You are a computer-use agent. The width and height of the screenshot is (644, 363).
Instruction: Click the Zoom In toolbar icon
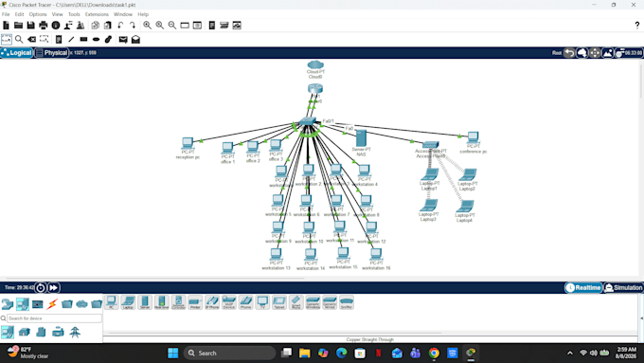tap(147, 26)
